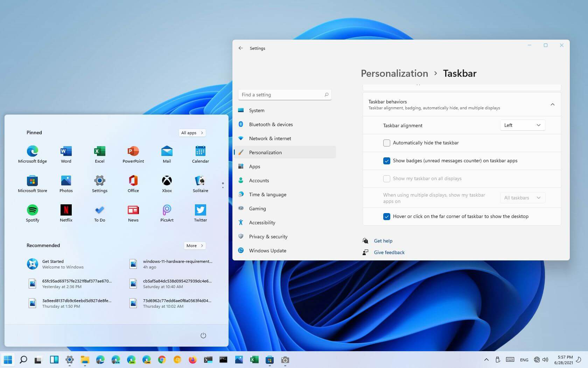Expand the All apps list
The width and height of the screenshot is (588, 368).
point(192,133)
